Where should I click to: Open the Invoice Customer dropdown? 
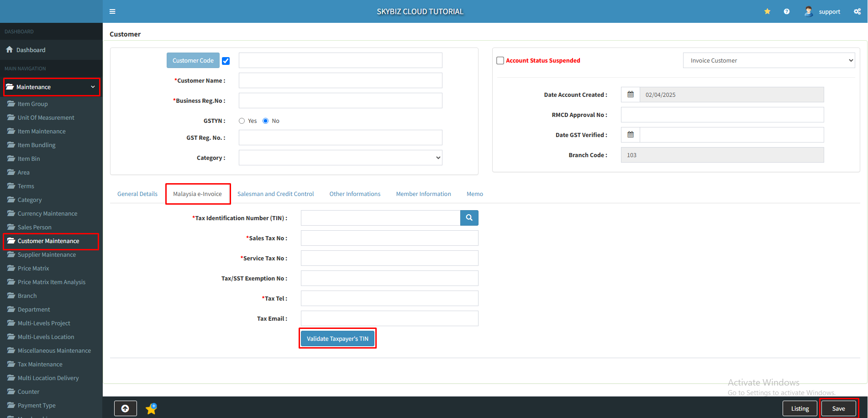pos(768,60)
